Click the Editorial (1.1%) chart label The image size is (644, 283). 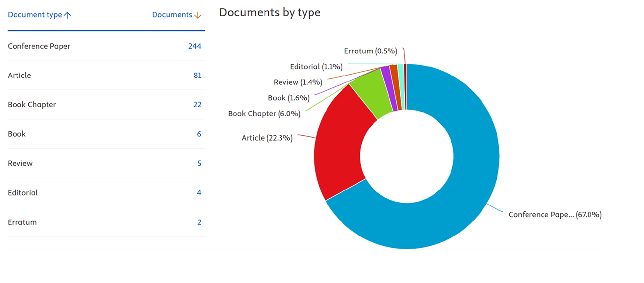pyautogui.click(x=316, y=67)
